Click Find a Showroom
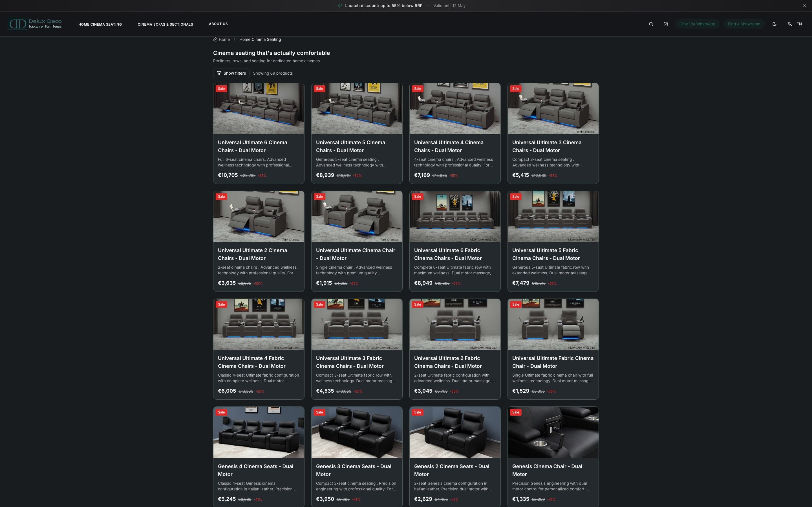The width and height of the screenshot is (812, 507). click(744, 24)
